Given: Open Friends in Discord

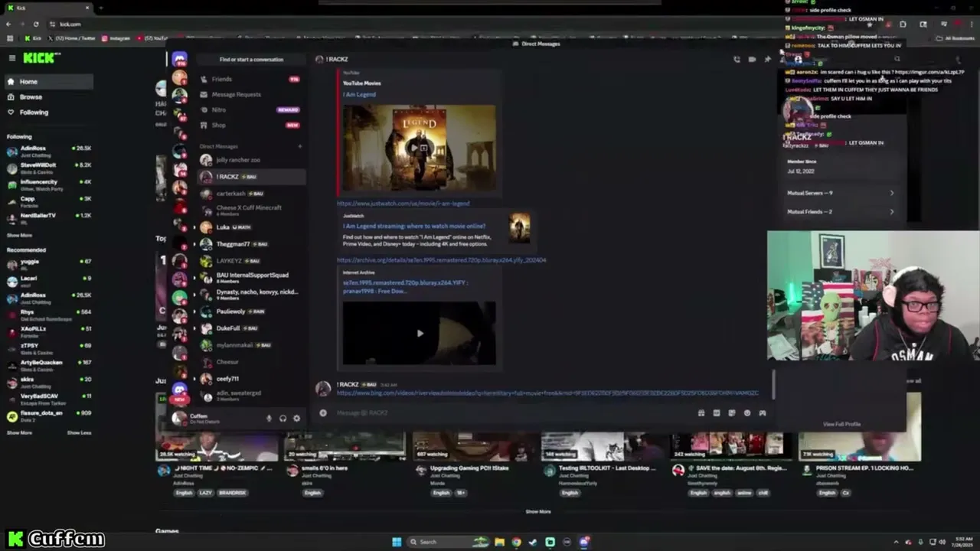Looking at the screenshot, I should pos(250,79).
